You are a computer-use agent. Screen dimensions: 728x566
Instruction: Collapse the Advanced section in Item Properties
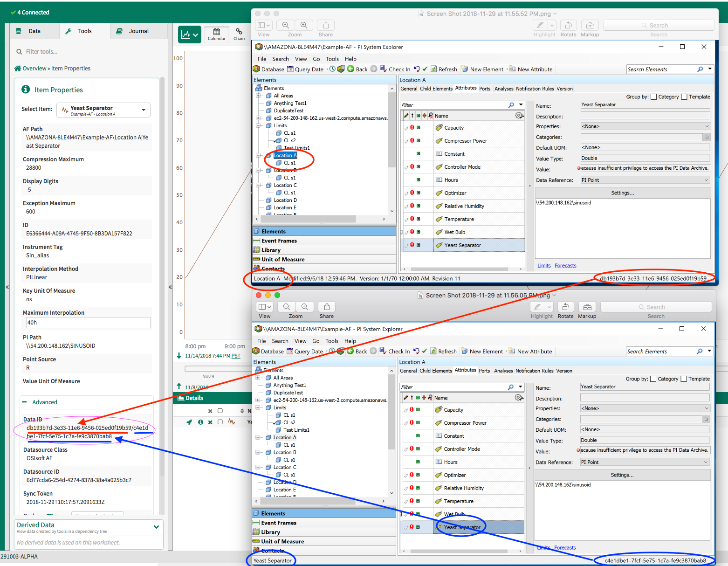coord(24,402)
